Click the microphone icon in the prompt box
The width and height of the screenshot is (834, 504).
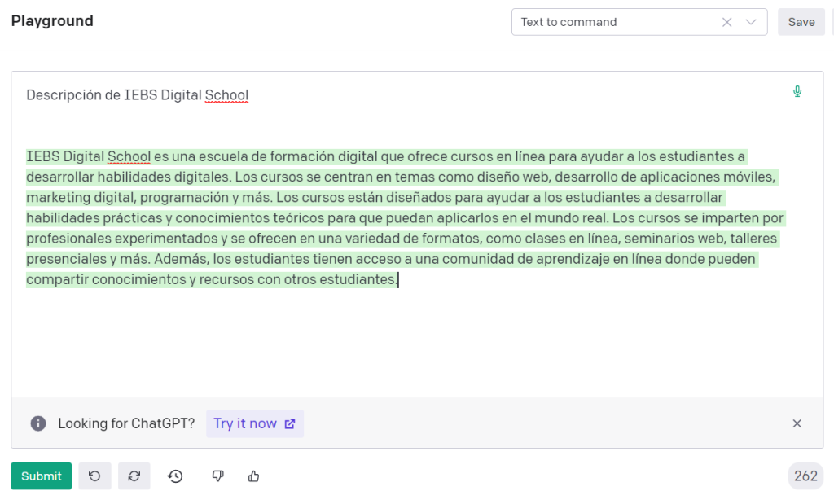pos(797,91)
